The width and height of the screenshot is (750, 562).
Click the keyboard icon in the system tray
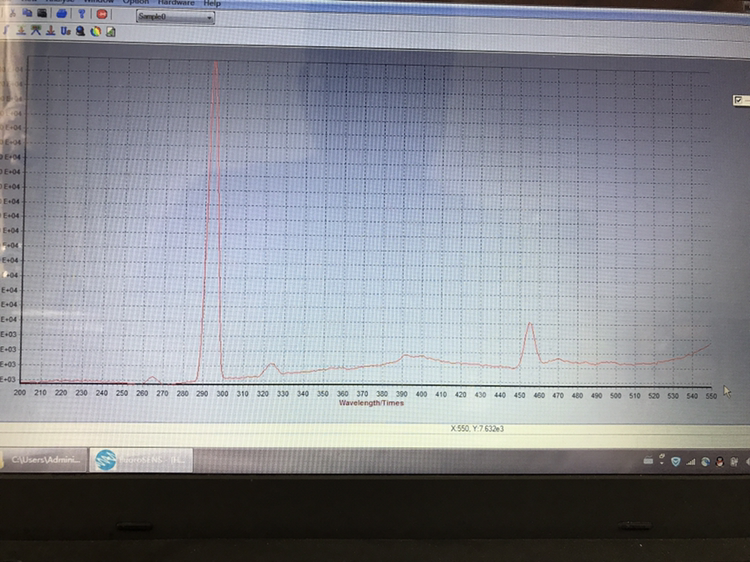[x=648, y=461]
